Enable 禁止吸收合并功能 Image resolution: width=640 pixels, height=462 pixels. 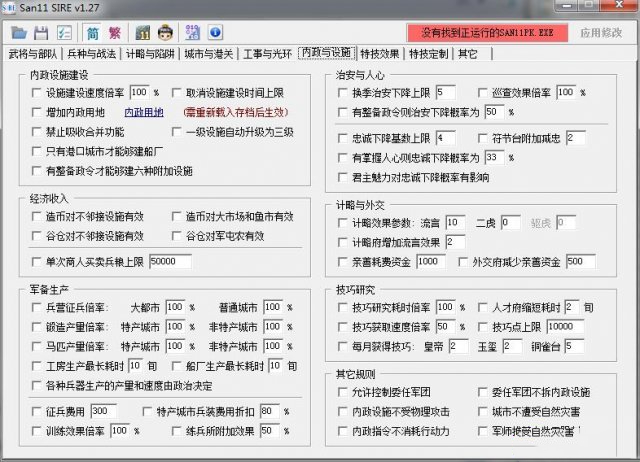coord(37,131)
